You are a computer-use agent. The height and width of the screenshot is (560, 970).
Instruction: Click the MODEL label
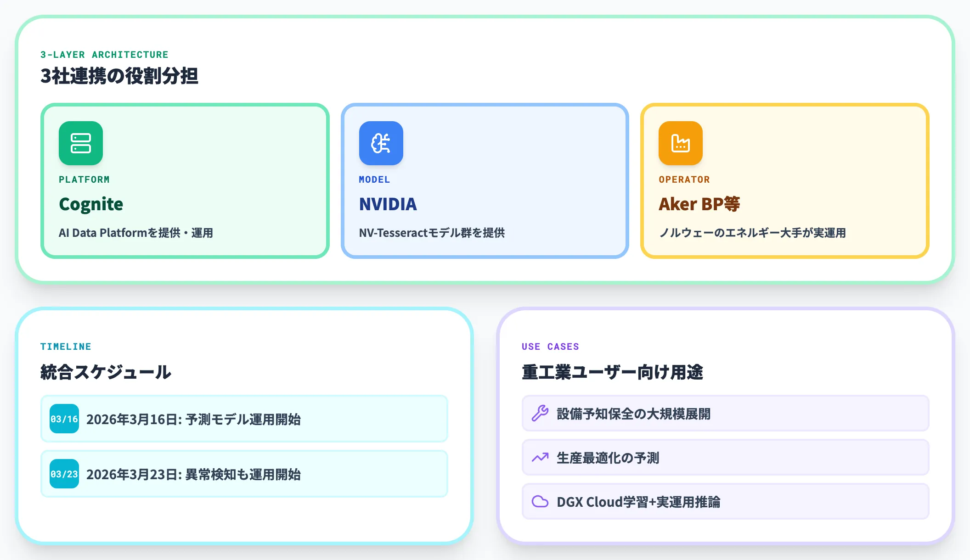(x=374, y=179)
